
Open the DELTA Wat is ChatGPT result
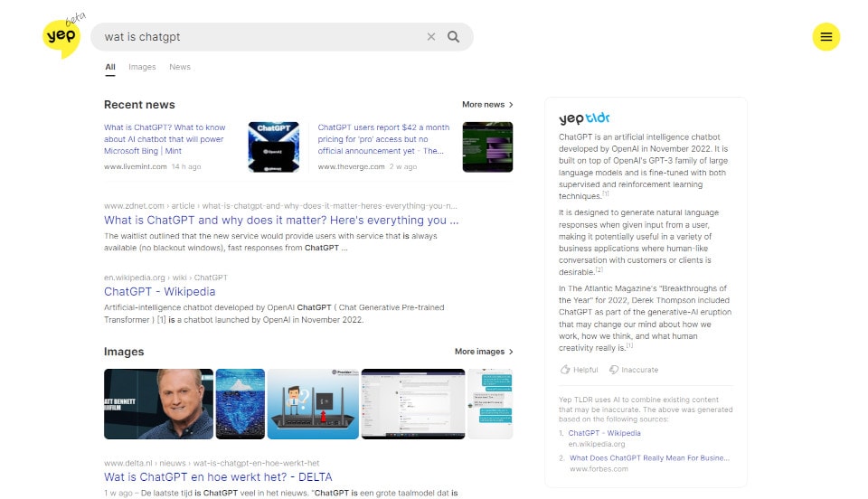pyautogui.click(x=218, y=477)
